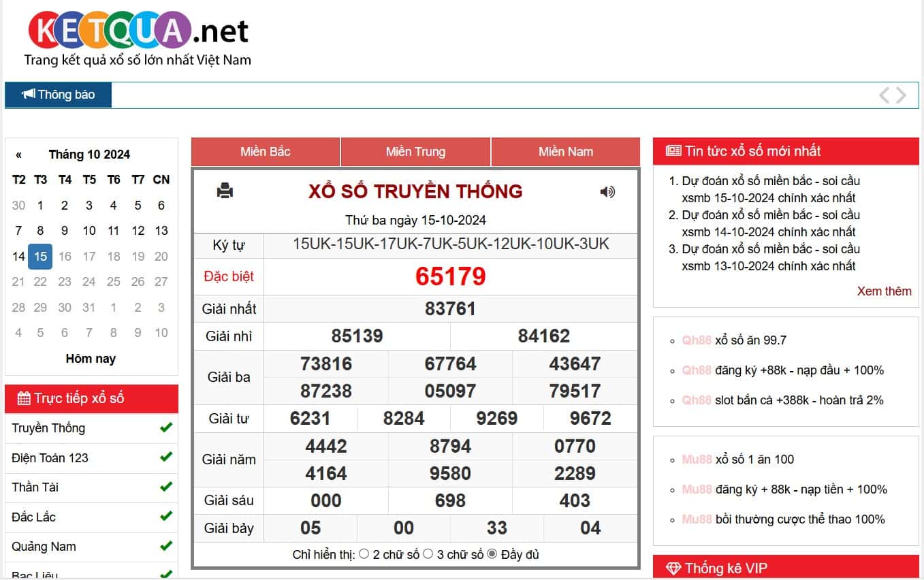Image resolution: width=924 pixels, height=580 pixels.
Task: Click the calendar icon beside Trực tiếp xổ số
Action: 24,398
